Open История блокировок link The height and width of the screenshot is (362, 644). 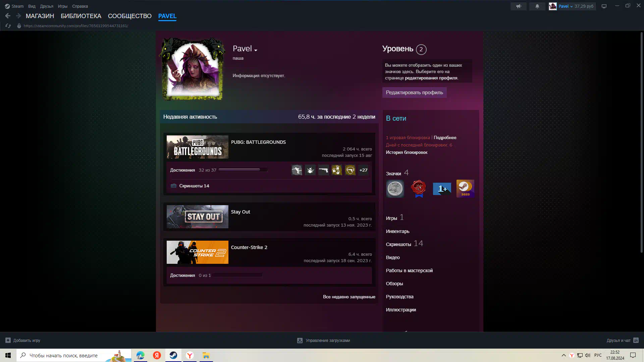pos(407,152)
